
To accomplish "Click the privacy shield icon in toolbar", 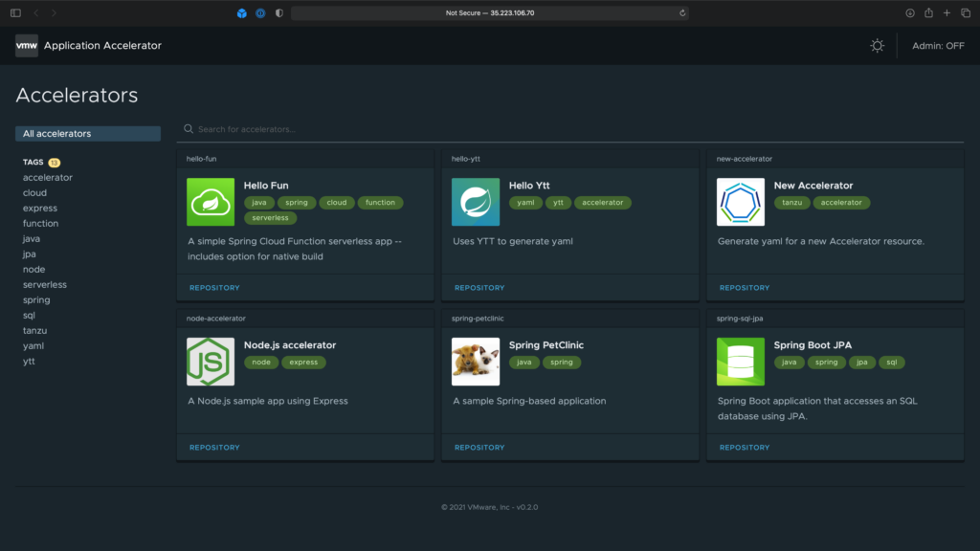I will (279, 12).
